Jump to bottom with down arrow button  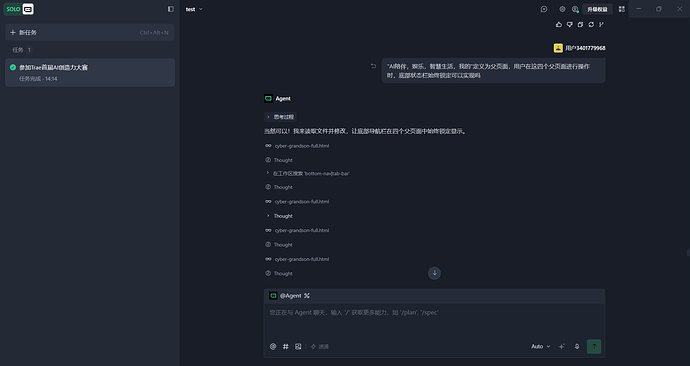(434, 273)
